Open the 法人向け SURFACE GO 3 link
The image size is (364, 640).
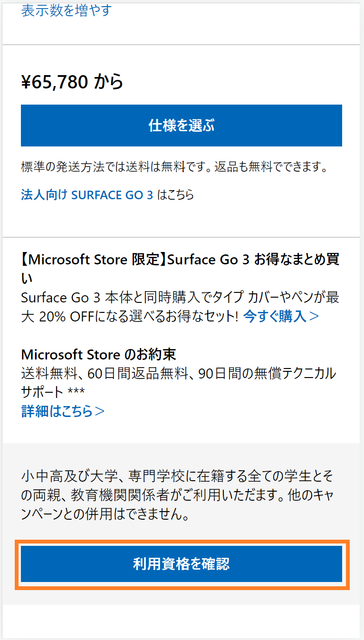click(87, 195)
